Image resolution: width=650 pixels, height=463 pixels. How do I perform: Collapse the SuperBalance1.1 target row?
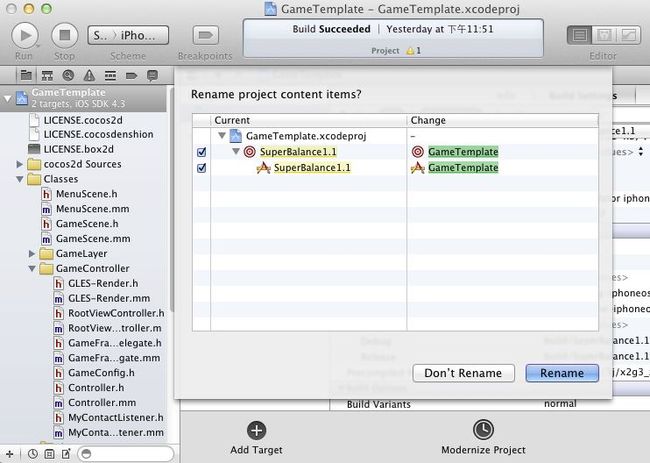(236, 151)
